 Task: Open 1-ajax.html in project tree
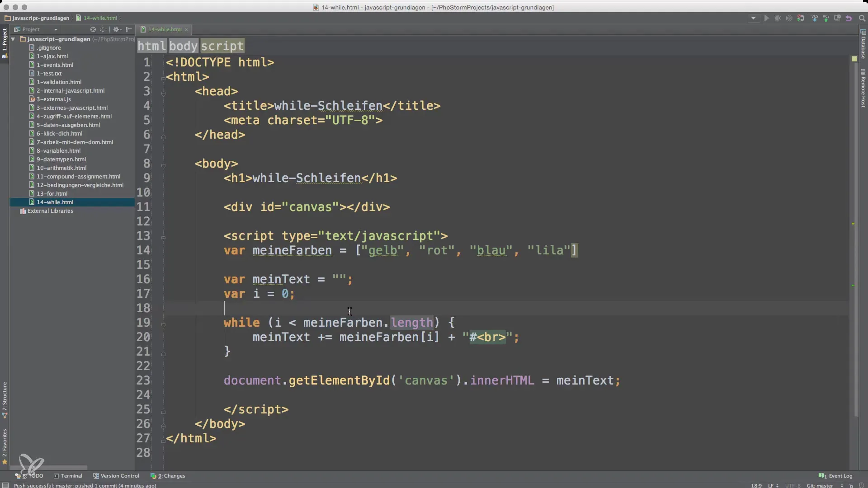pos(52,56)
